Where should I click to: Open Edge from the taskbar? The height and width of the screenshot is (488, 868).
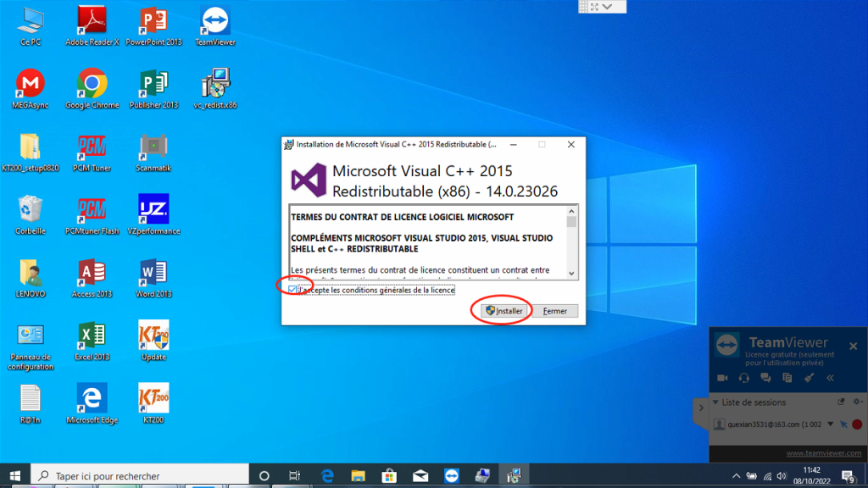coord(327,476)
